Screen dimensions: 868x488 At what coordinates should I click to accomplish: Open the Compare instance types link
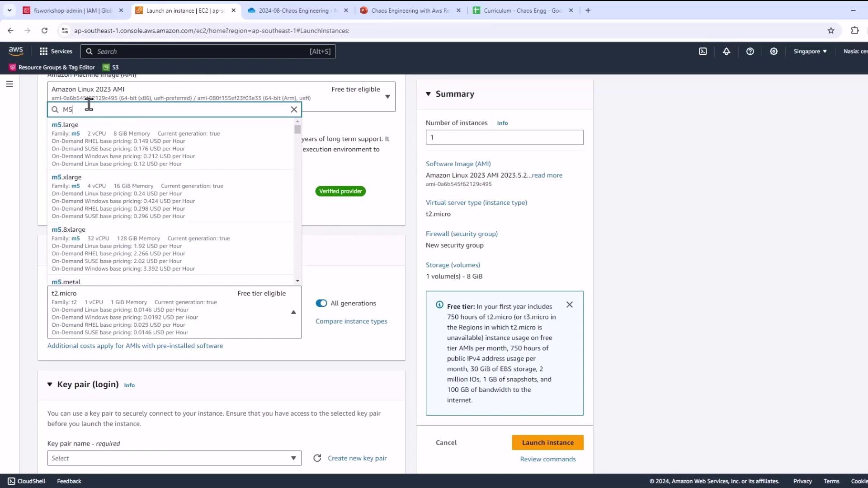351,321
